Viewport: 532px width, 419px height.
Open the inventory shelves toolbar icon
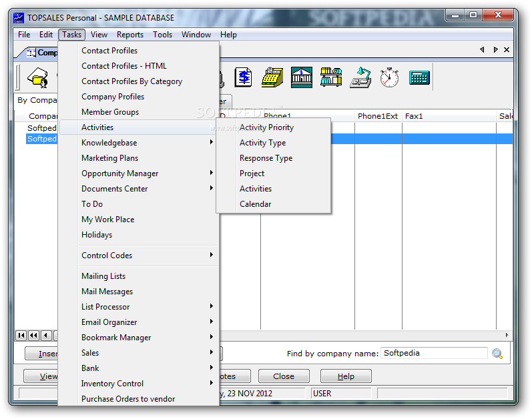click(x=331, y=77)
